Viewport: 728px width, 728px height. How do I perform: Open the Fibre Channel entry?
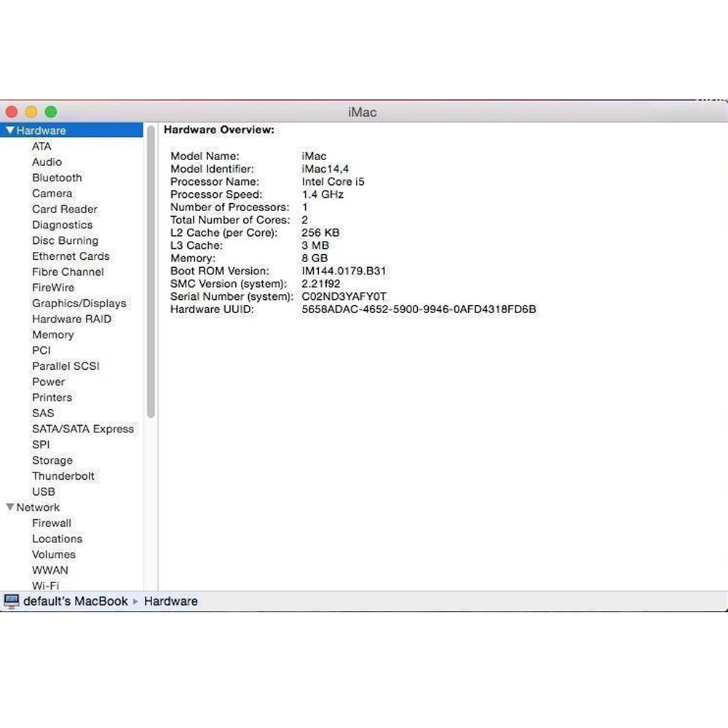68,272
